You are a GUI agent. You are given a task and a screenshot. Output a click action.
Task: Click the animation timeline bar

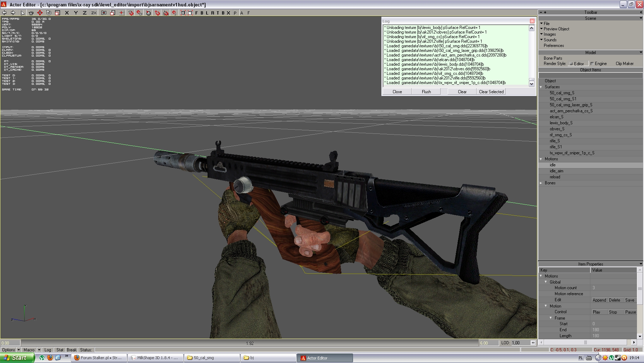point(250,343)
